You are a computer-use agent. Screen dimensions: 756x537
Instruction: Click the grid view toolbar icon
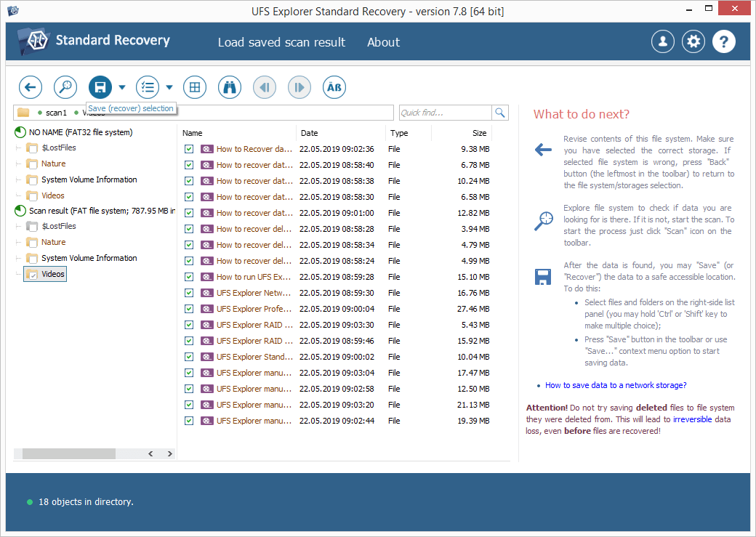(x=195, y=87)
